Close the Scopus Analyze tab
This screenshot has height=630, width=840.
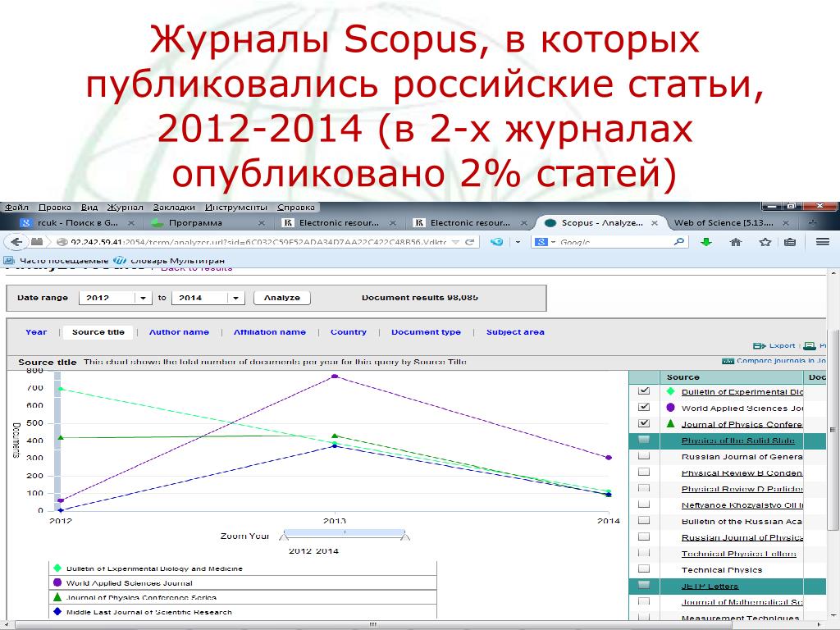[655, 223]
